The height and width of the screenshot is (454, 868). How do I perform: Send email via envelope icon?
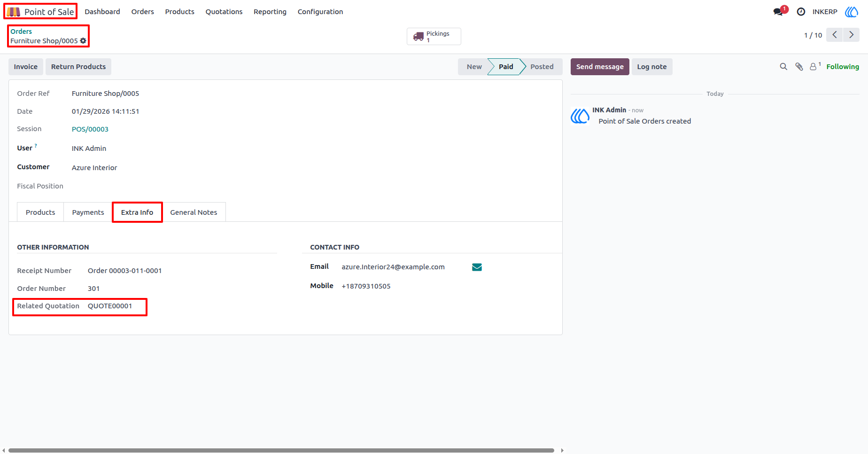(477, 267)
